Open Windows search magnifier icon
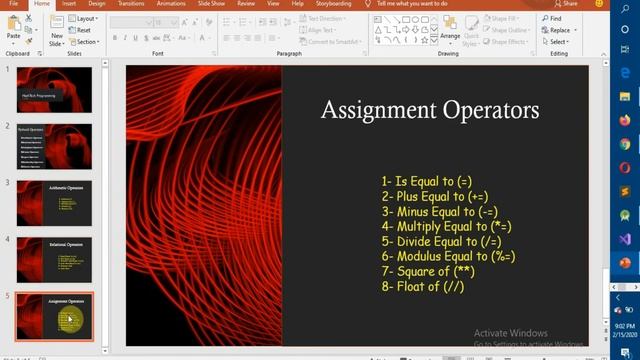 click(625, 8)
